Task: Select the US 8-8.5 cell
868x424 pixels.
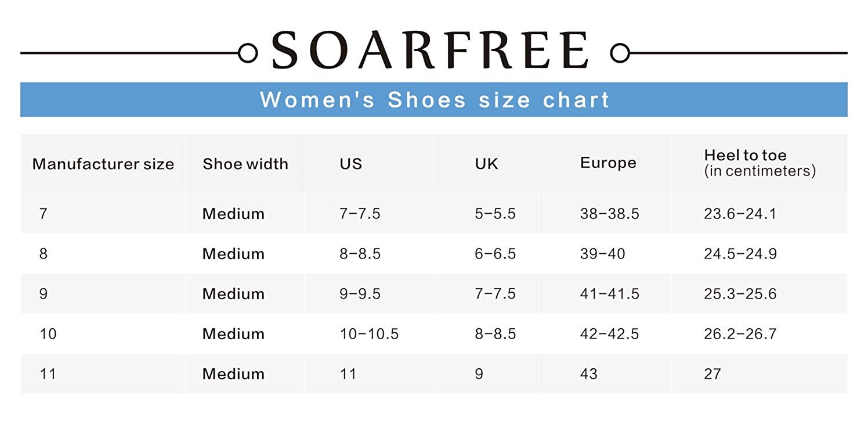Action: point(360,254)
